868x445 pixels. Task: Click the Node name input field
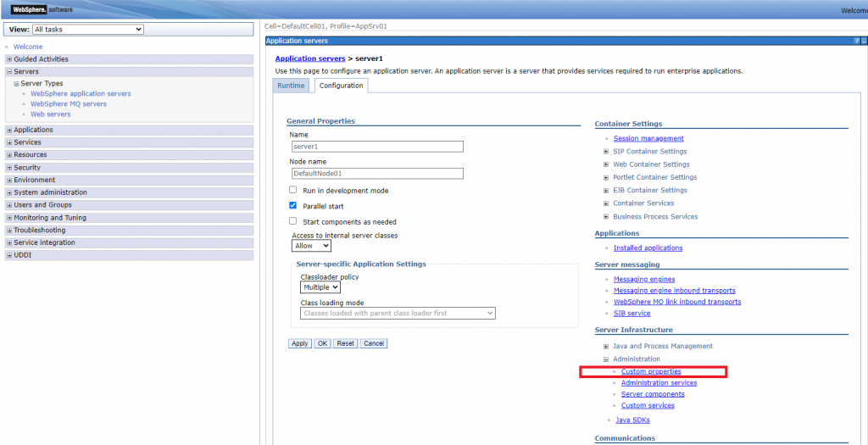377,173
